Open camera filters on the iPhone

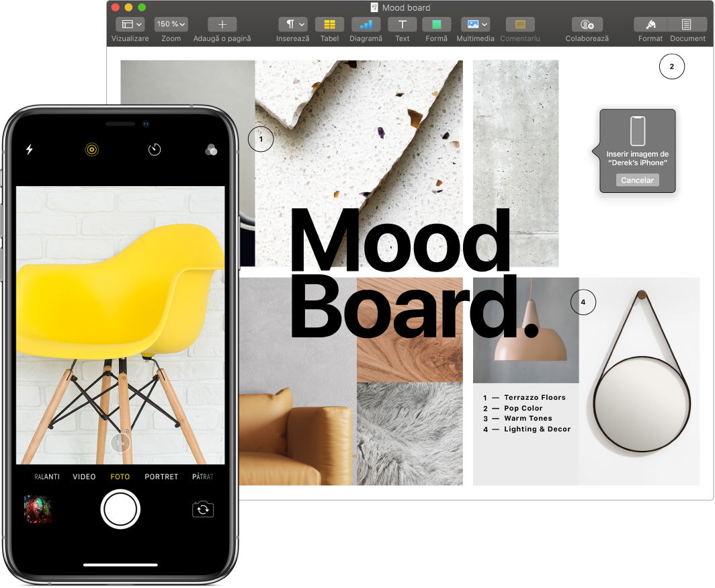211,150
